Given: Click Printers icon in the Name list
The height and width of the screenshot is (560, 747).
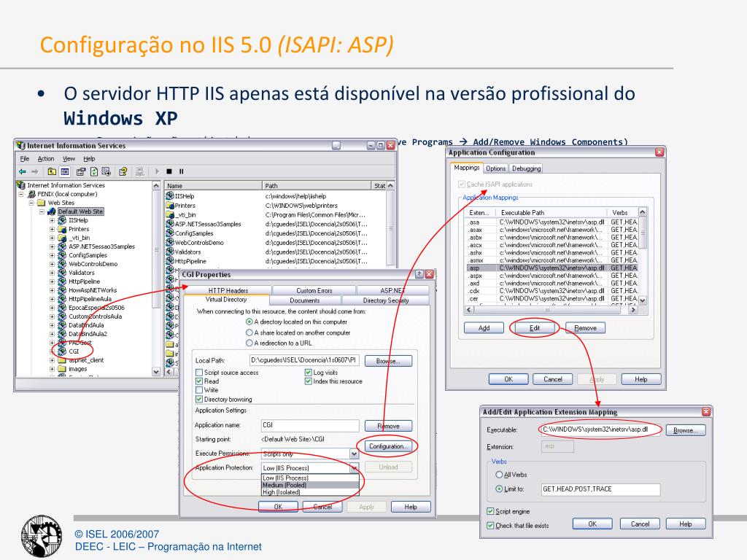Looking at the screenshot, I should tap(169, 206).
